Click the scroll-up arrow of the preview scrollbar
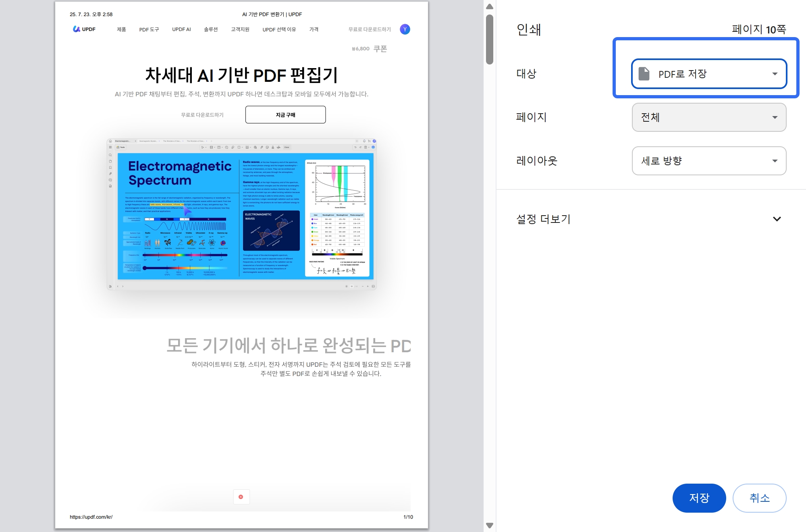The image size is (806, 532). (490, 6)
